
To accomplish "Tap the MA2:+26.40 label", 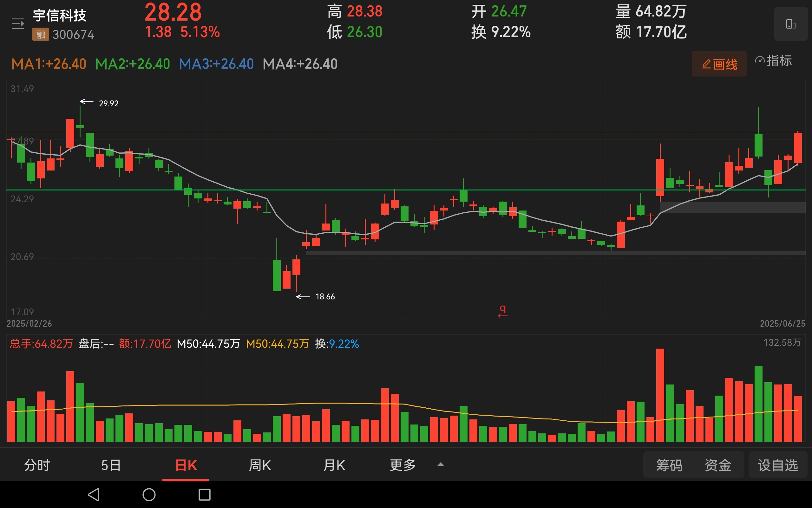I will pos(133,64).
